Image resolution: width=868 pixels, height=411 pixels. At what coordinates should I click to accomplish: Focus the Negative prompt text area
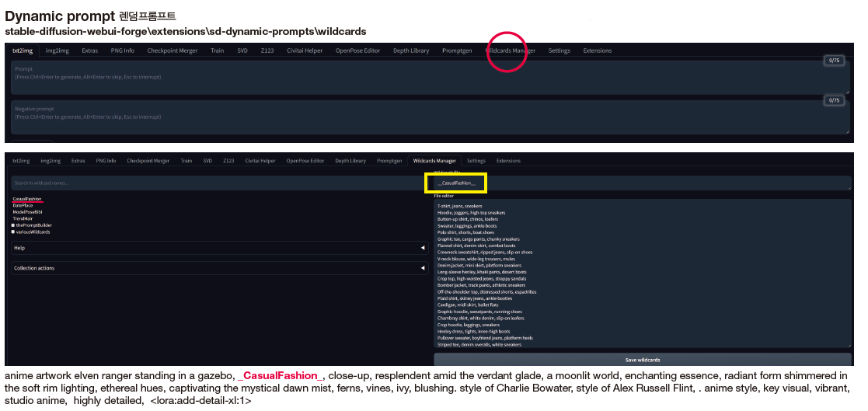(431, 117)
